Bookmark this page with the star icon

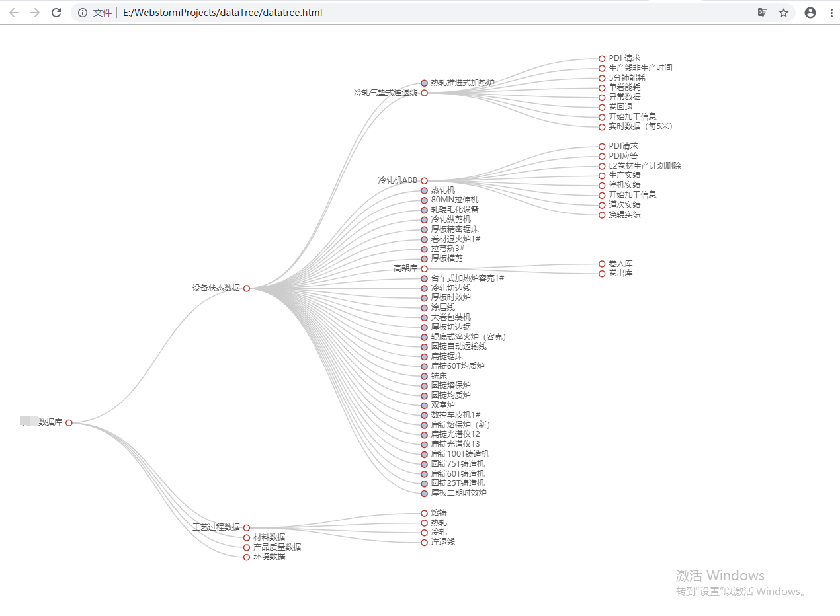tap(784, 12)
